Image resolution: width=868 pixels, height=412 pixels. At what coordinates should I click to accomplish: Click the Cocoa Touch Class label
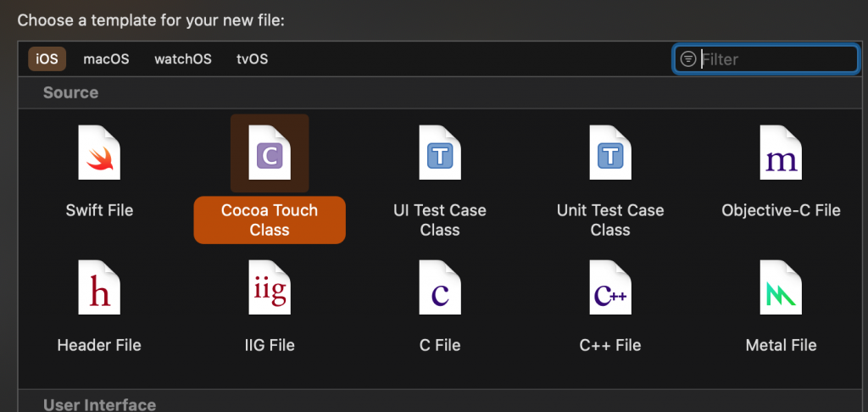coord(270,220)
